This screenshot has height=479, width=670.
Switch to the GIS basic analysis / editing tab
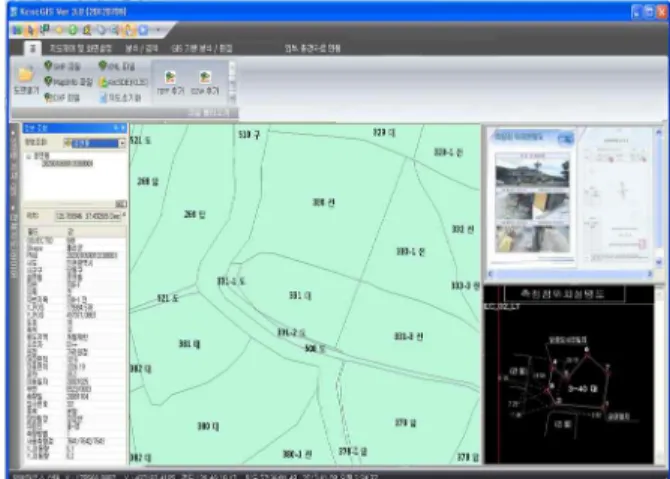click(x=202, y=49)
